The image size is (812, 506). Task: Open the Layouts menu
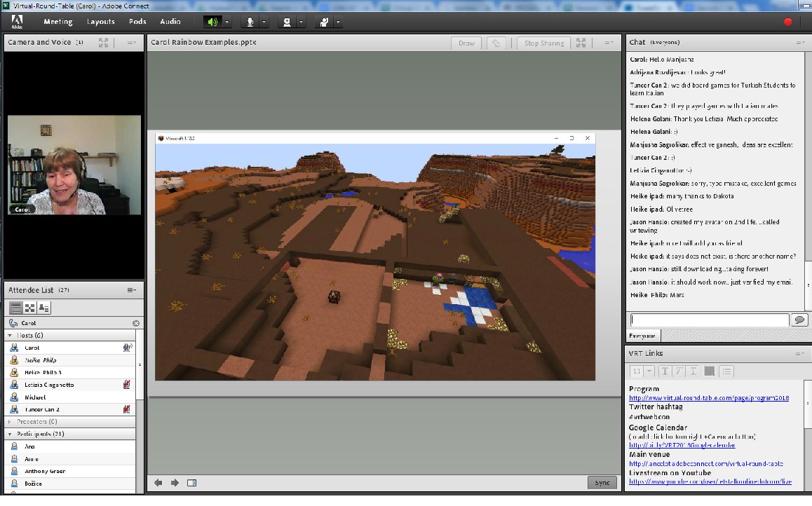pos(100,21)
